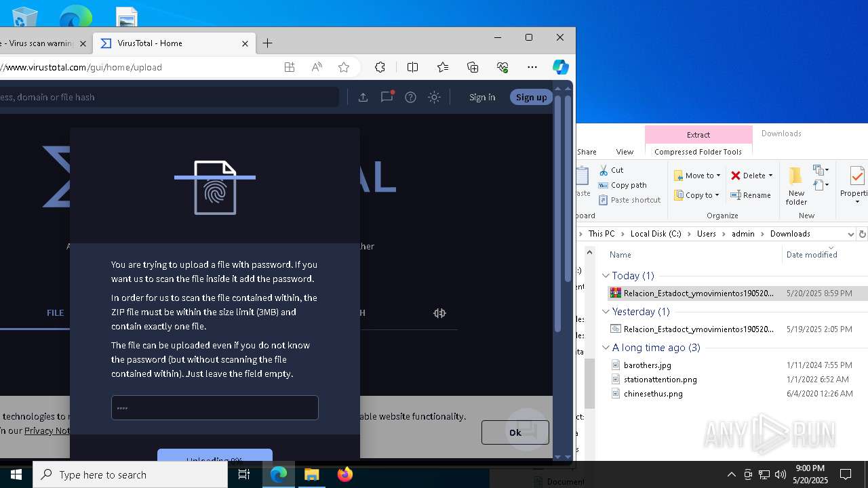The height and width of the screenshot is (488, 868).
Task: Close the Virus scan warning tab
Action: [83, 43]
